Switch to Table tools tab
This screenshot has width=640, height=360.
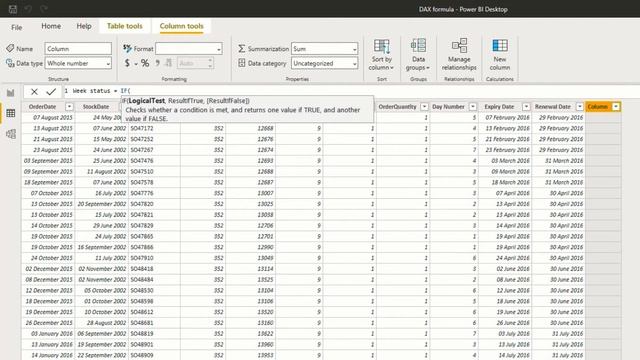click(124, 26)
